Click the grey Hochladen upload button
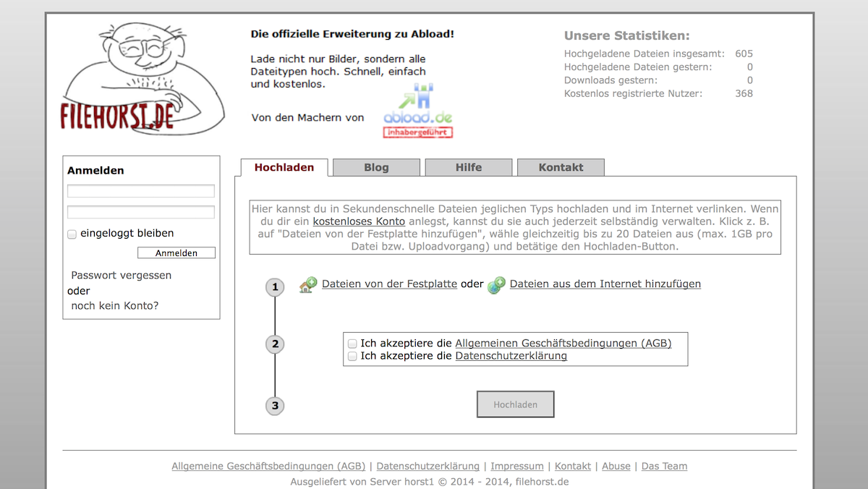Viewport: 868px width, 489px height. pos(516,404)
